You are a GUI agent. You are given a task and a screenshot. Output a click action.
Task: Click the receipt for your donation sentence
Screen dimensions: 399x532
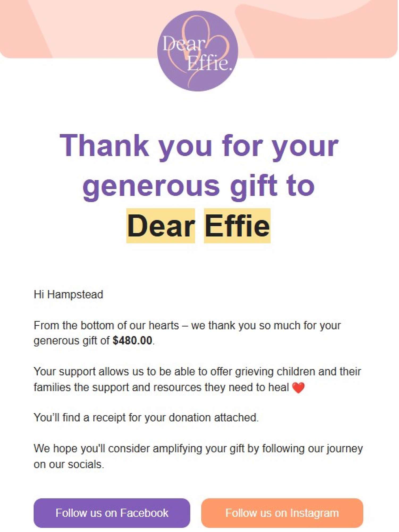click(146, 418)
